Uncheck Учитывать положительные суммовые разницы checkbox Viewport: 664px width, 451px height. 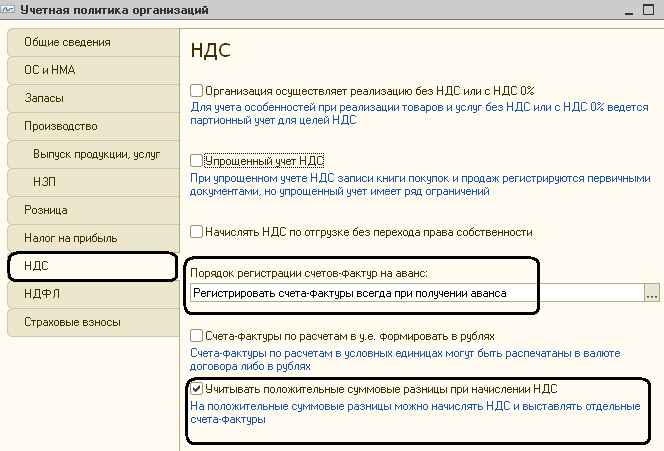tap(196, 388)
